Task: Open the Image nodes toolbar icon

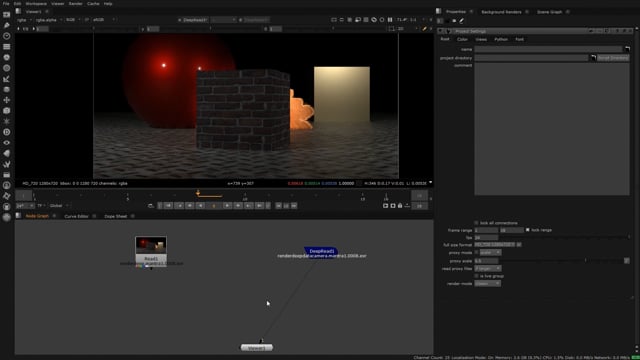Action: click(x=7, y=15)
